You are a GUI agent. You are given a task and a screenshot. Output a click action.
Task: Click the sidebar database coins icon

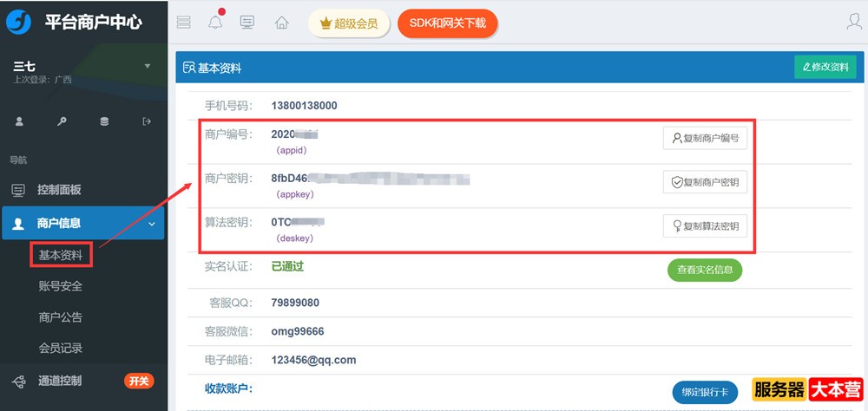click(104, 121)
